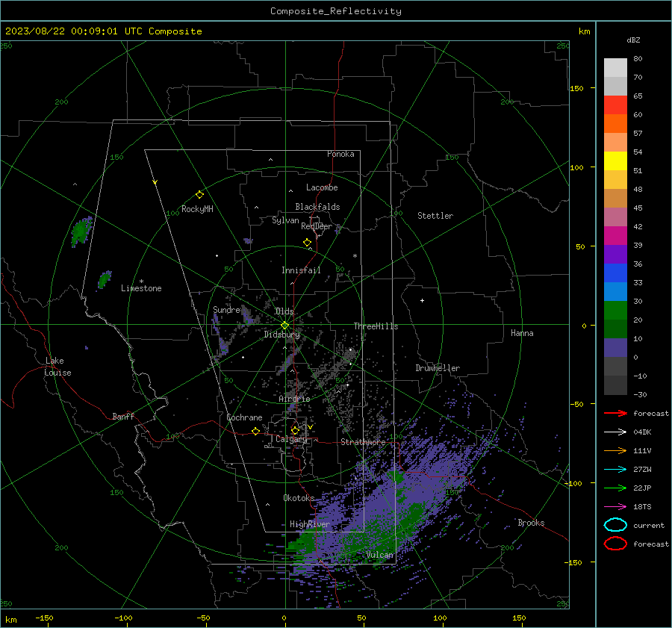Click the Blackfalds label

pyautogui.click(x=317, y=207)
